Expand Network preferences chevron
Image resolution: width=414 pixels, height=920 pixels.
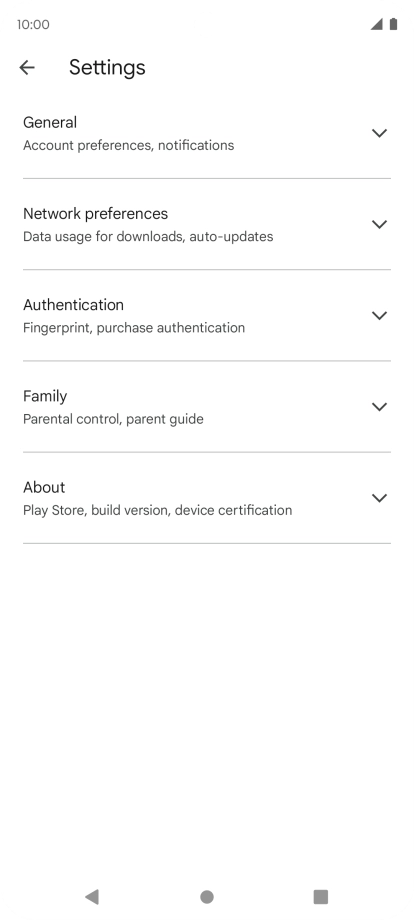[x=379, y=224]
